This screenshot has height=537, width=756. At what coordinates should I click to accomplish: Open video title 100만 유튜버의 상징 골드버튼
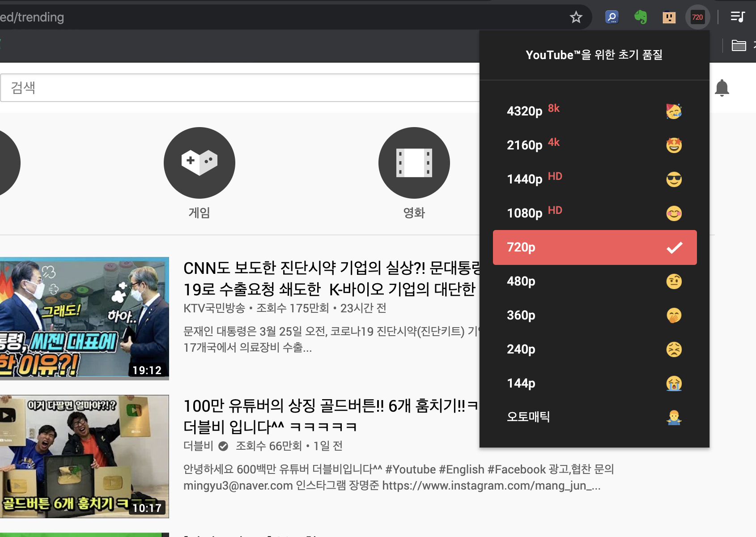331,417
